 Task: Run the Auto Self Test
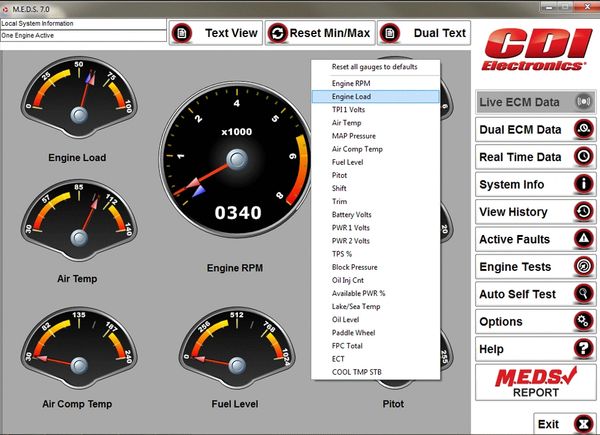tap(536, 294)
